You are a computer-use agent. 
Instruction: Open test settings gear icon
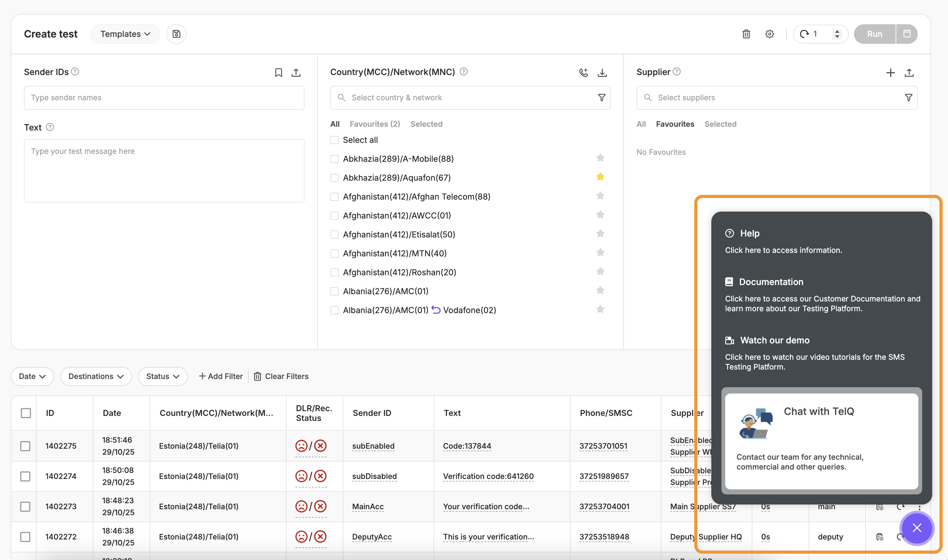(769, 34)
